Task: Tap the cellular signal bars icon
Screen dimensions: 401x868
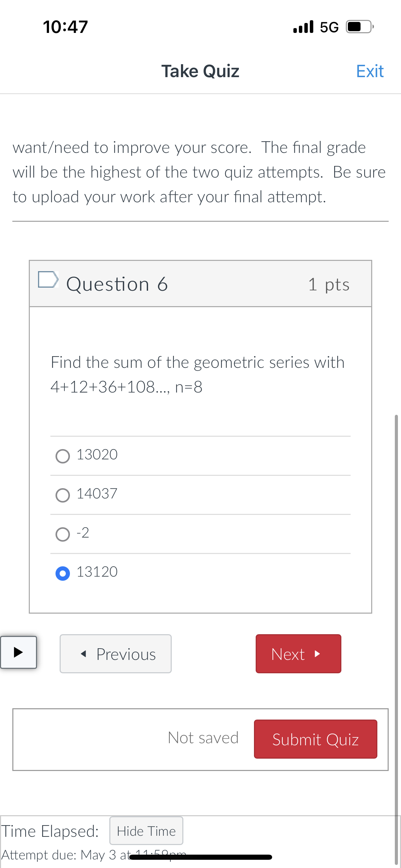Action: coord(303,27)
